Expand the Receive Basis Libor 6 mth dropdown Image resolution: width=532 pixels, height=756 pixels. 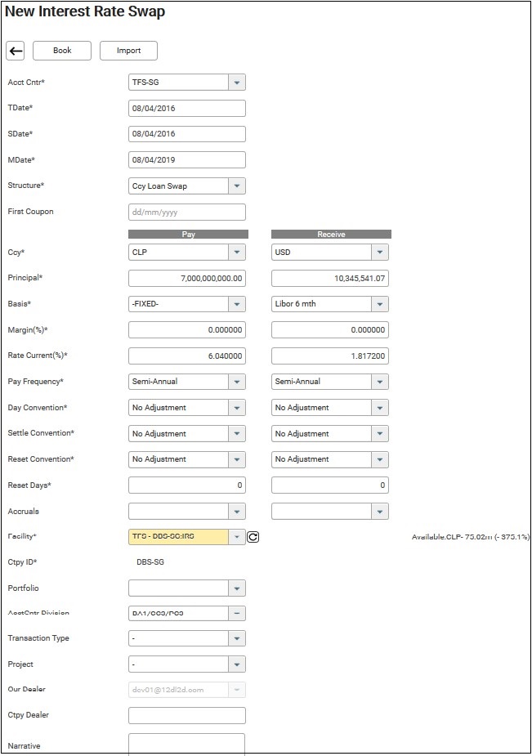tap(379, 304)
